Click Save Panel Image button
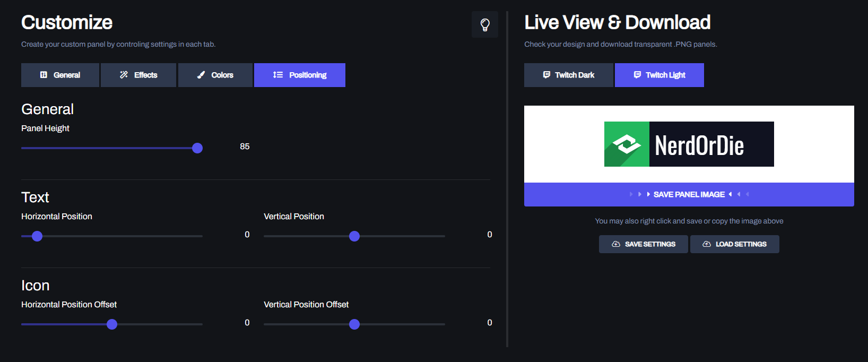868x362 pixels. tap(689, 194)
